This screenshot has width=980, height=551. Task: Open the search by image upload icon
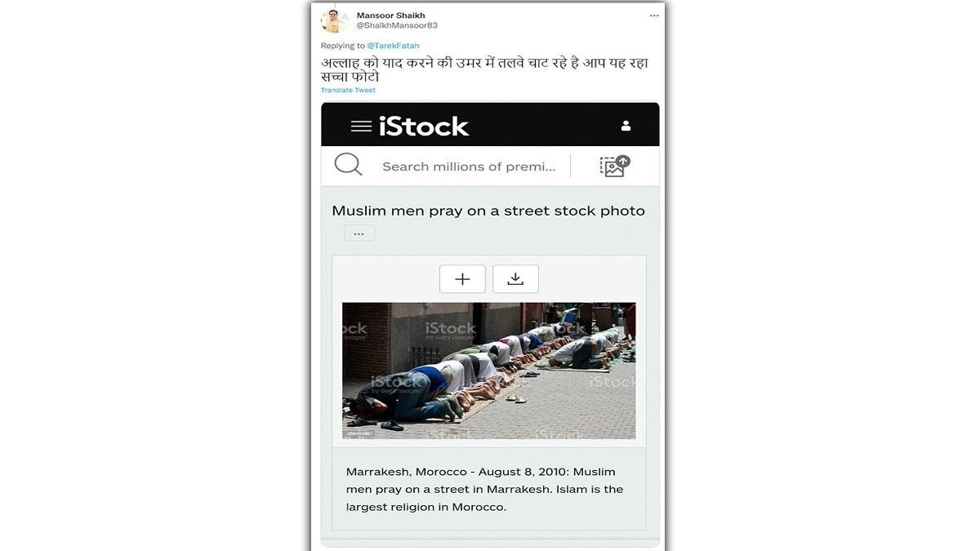click(615, 166)
